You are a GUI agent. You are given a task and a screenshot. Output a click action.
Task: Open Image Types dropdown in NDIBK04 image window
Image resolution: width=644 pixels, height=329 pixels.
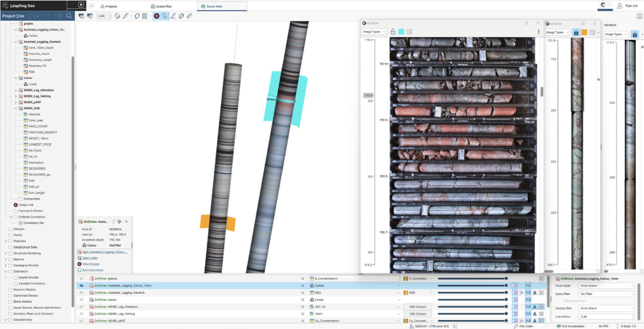374,32
